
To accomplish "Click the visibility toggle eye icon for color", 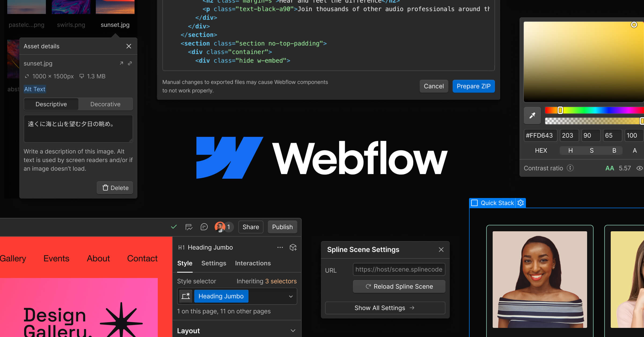I will [641, 168].
